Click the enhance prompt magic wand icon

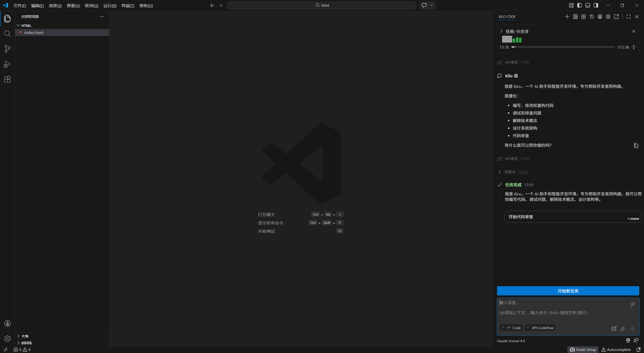coord(632,305)
